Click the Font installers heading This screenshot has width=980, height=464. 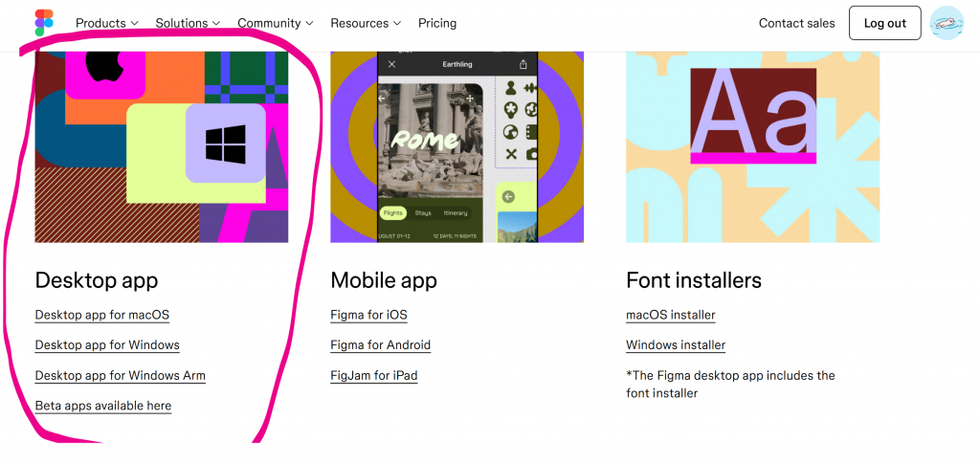click(694, 280)
